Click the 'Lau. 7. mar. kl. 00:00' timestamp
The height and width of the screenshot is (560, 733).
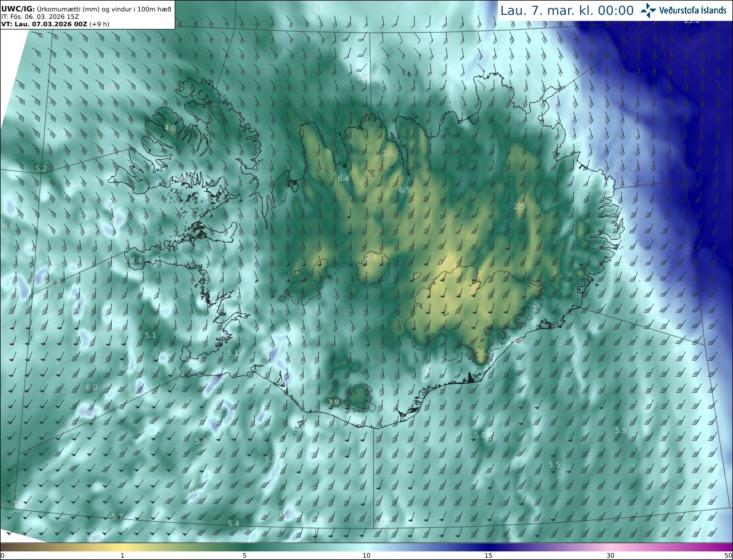567,10
